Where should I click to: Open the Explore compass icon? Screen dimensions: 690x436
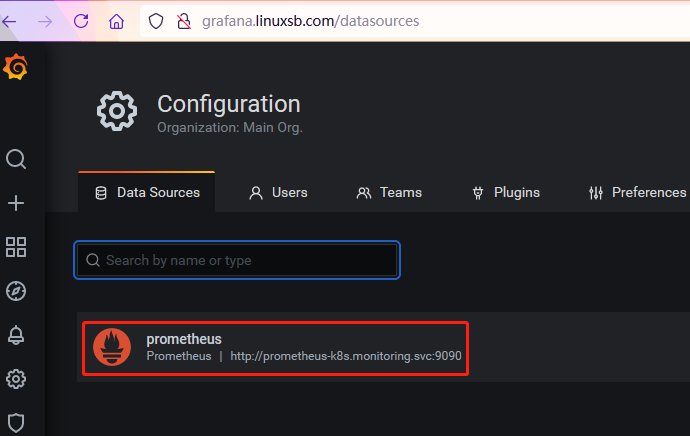click(x=16, y=291)
